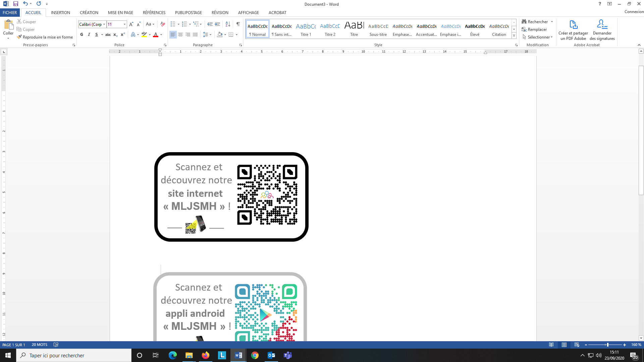The image size is (644, 362).
Task: Clear all formatting with the eraser icon
Action: [x=163, y=24]
